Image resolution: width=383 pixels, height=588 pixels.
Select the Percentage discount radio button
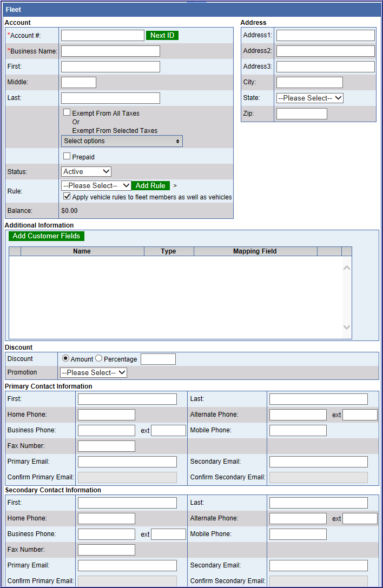pyautogui.click(x=99, y=359)
